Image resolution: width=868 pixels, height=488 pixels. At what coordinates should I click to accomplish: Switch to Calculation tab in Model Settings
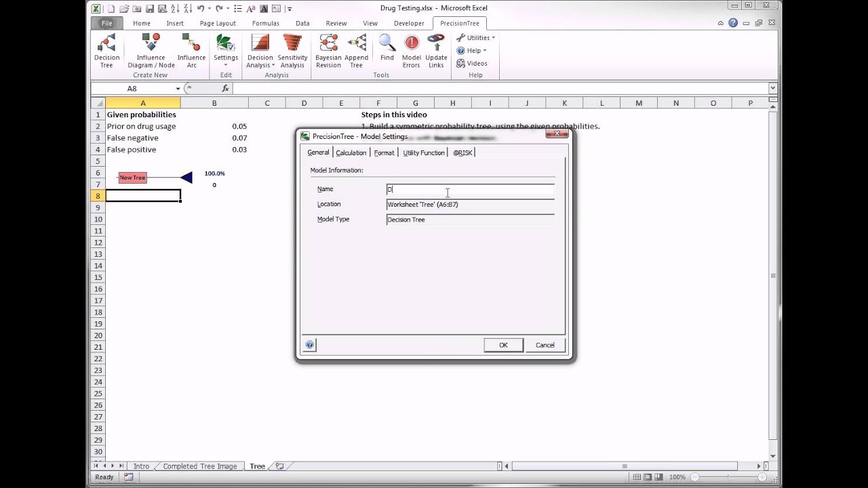click(351, 152)
